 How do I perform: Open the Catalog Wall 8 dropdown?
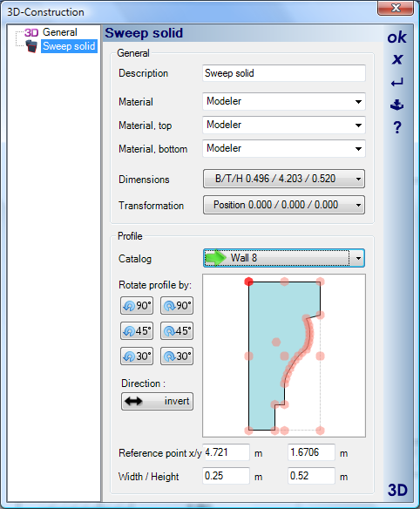284,258
